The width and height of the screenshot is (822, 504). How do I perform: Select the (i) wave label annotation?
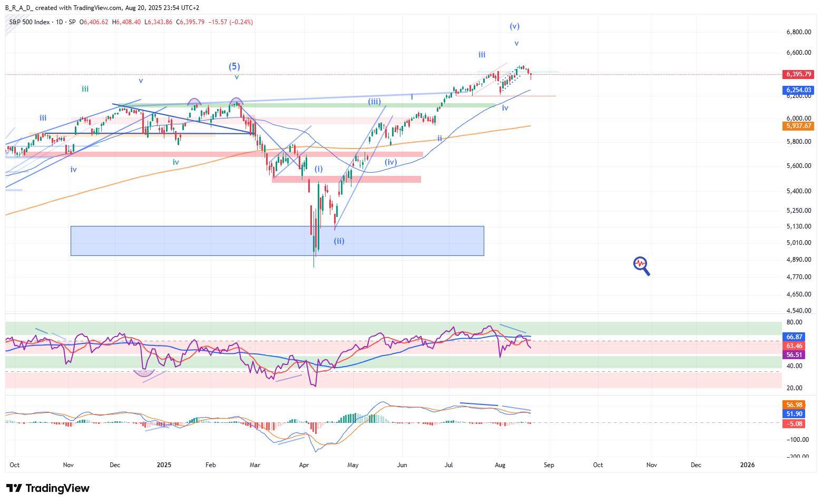(x=319, y=169)
